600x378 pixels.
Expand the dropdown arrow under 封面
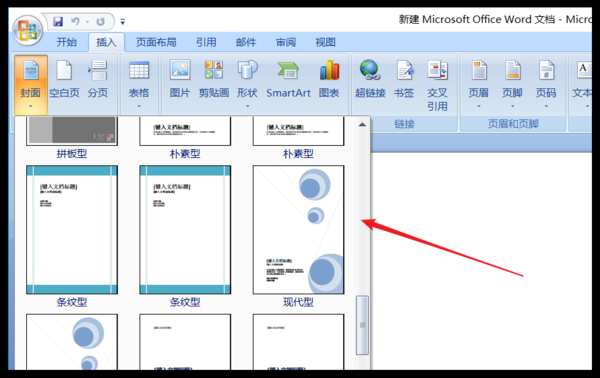click(31, 106)
